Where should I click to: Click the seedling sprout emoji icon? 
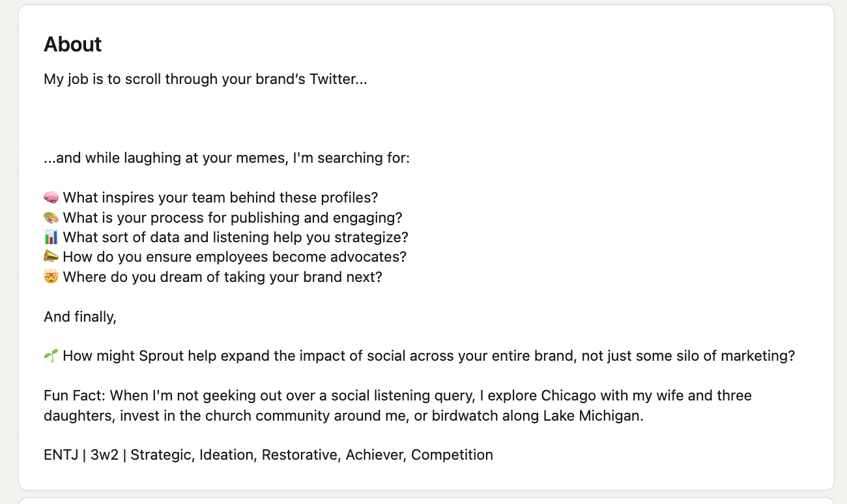tap(51, 356)
